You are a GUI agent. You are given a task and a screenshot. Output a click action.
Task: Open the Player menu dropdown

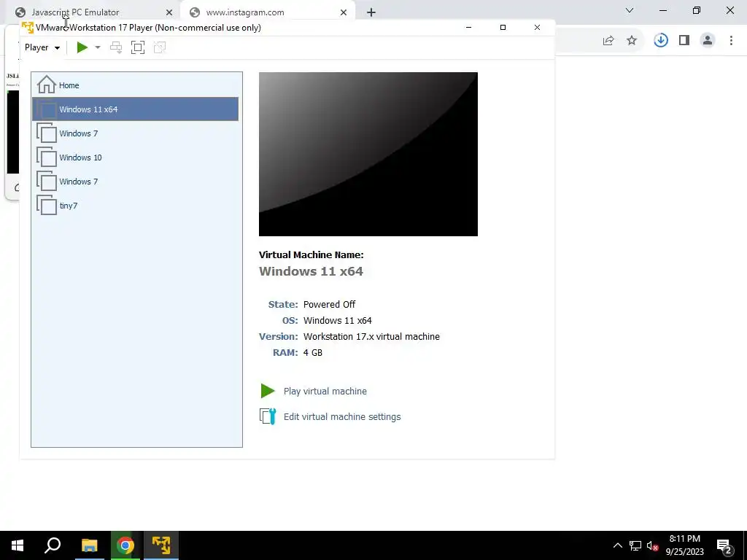pos(42,47)
